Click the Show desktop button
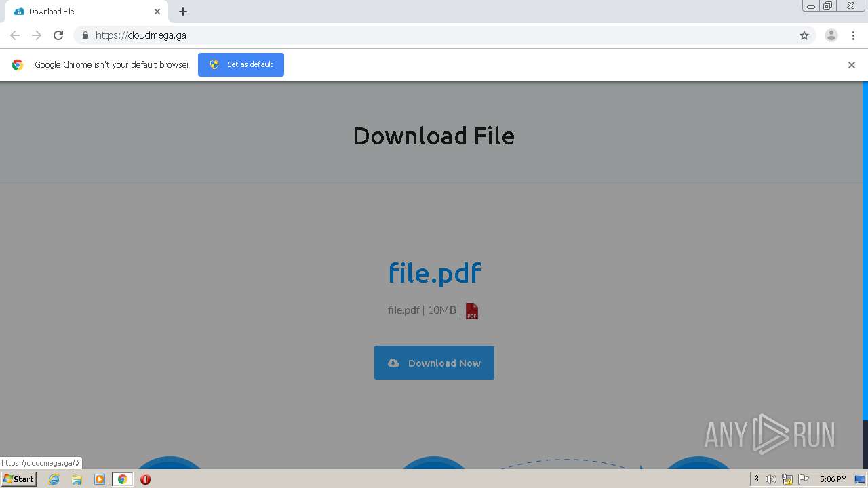Image resolution: width=868 pixels, height=488 pixels. pyautogui.click(x=860, y=479)
